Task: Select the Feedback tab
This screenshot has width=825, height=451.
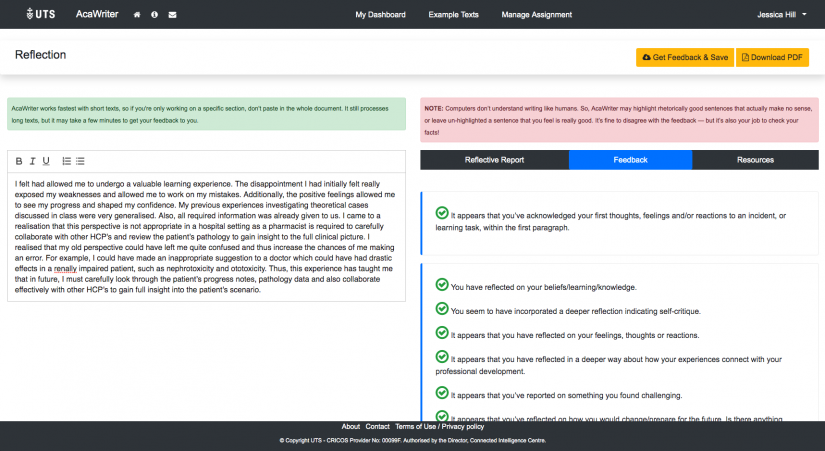Action: click(630, 160)
